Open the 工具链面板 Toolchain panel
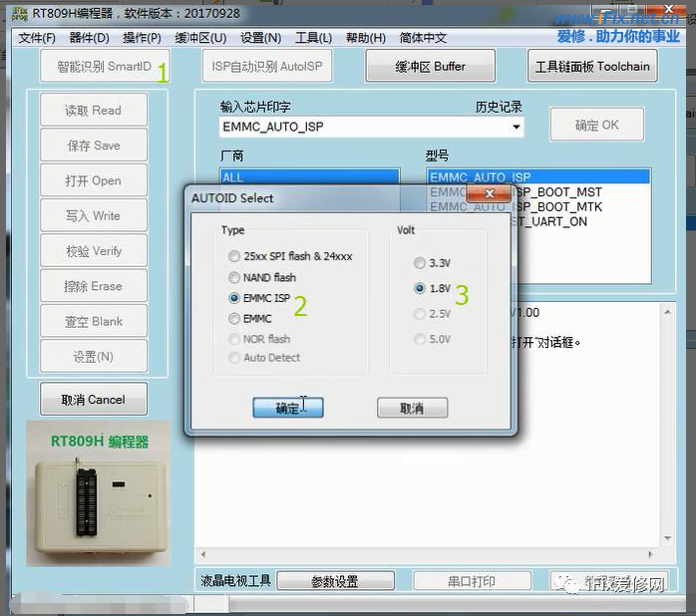 (592, 66)
